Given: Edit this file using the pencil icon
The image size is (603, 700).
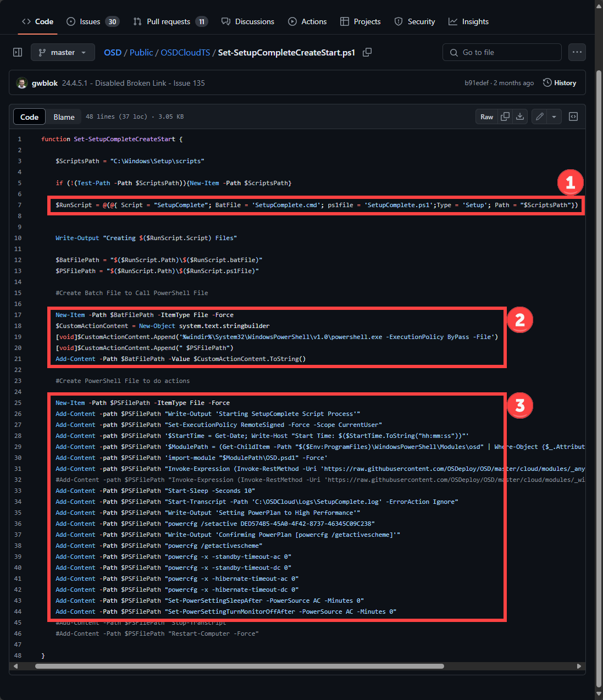Looking at the screenshot, I should pos(539,116).
